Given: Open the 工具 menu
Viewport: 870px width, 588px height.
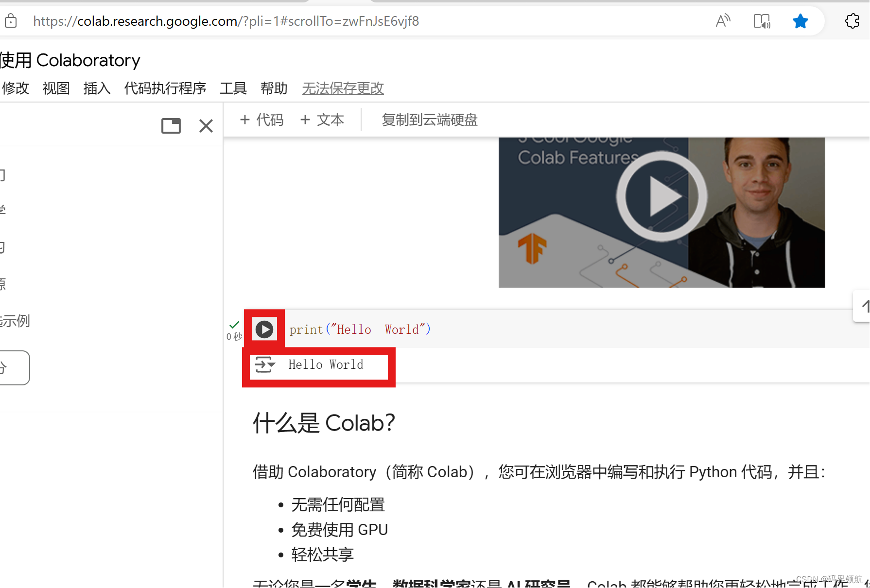Looking at the screenshot, I should 233,88.
